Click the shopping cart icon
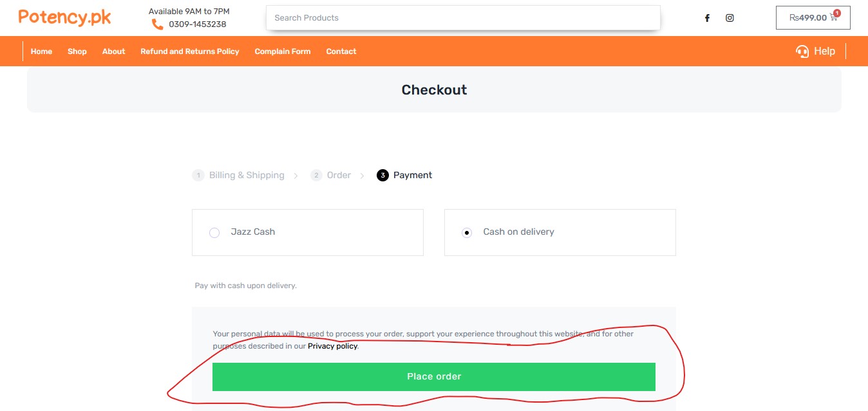The height and width of the screenshot is (411, 868). [834, 18]
